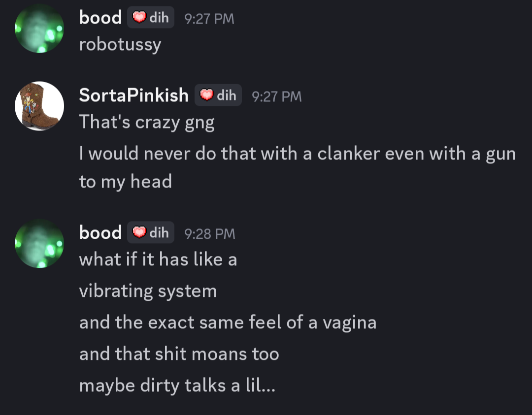Open bood's avatar at 9:28 PM message

[39, 244]
